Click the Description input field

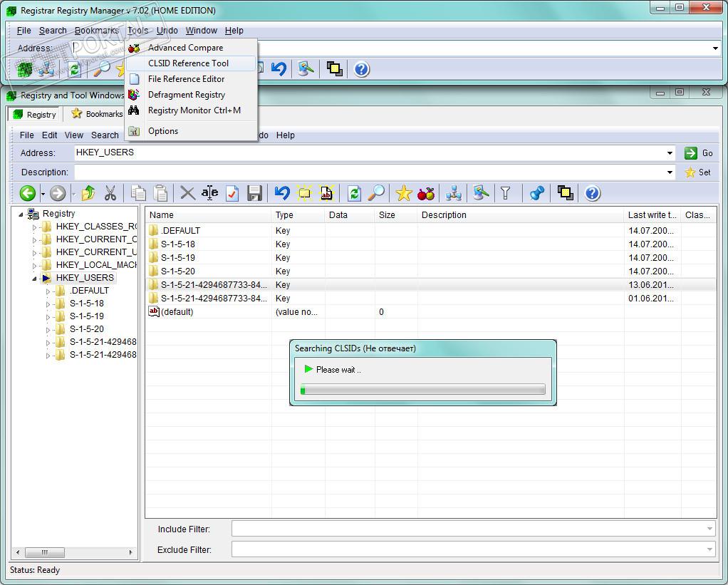(x=370, y=172)
